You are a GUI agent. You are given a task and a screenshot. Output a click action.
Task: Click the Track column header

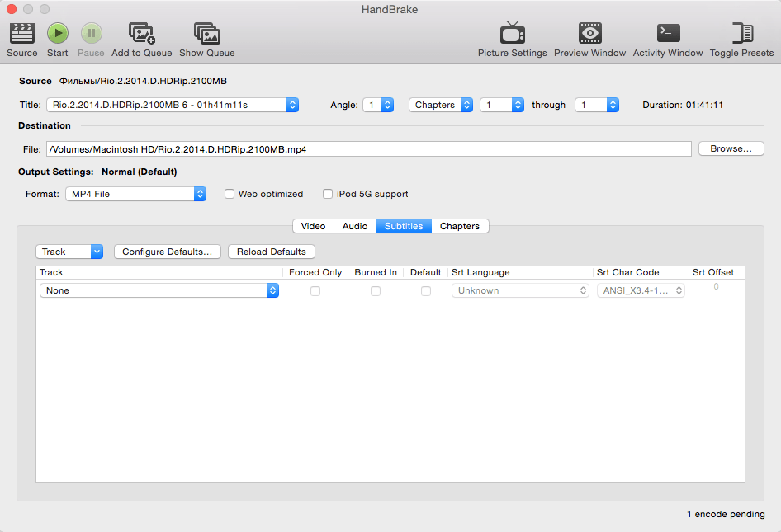[159, 272]
